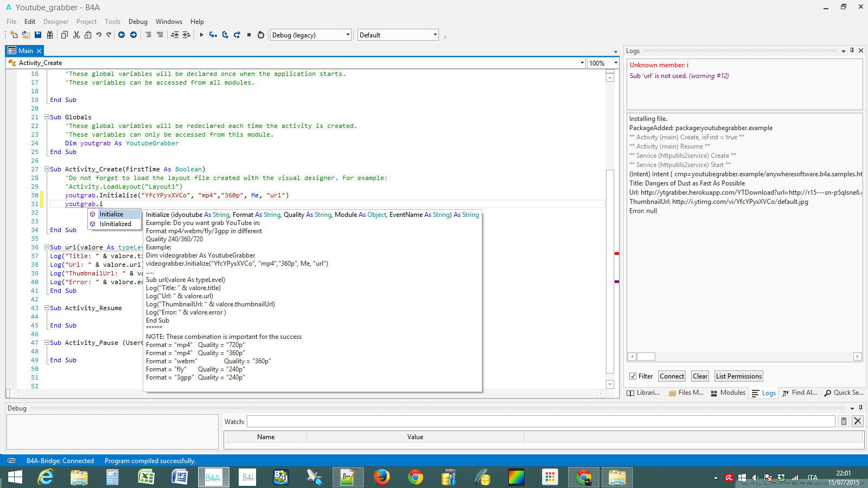Click the Export as zip icon

click(x=50, y=35)
